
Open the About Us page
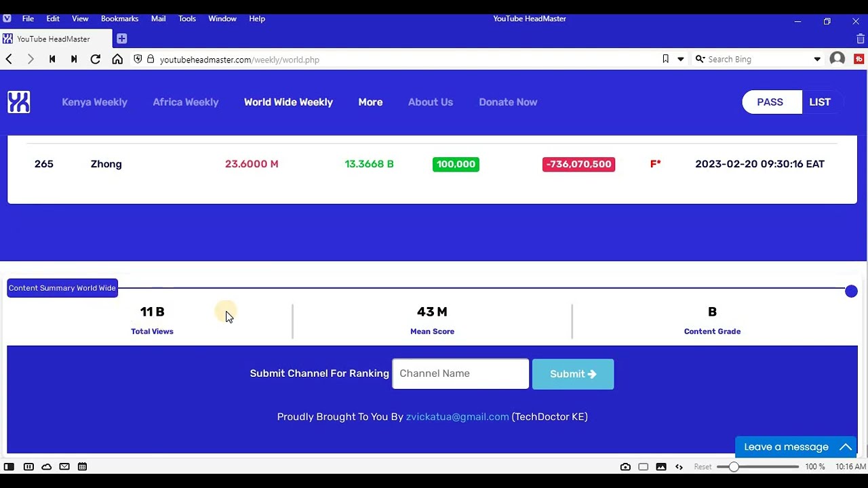click(431, 102)
